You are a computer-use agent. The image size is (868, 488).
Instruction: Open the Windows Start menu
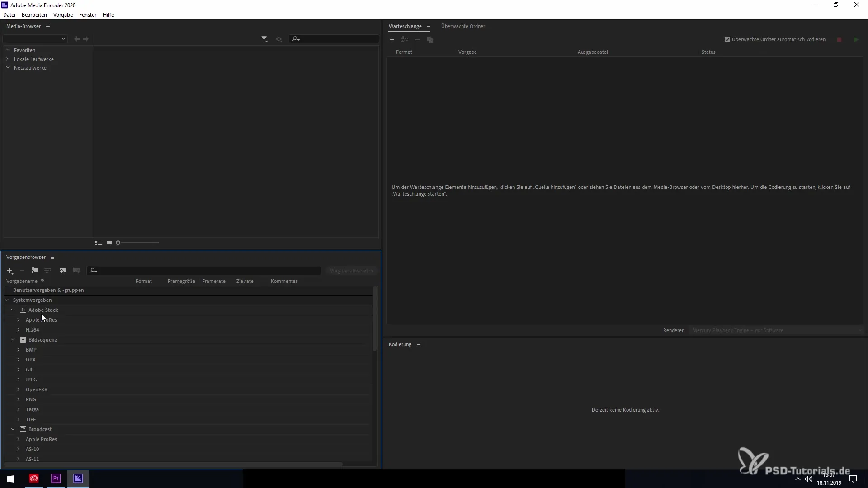point(11,479)
